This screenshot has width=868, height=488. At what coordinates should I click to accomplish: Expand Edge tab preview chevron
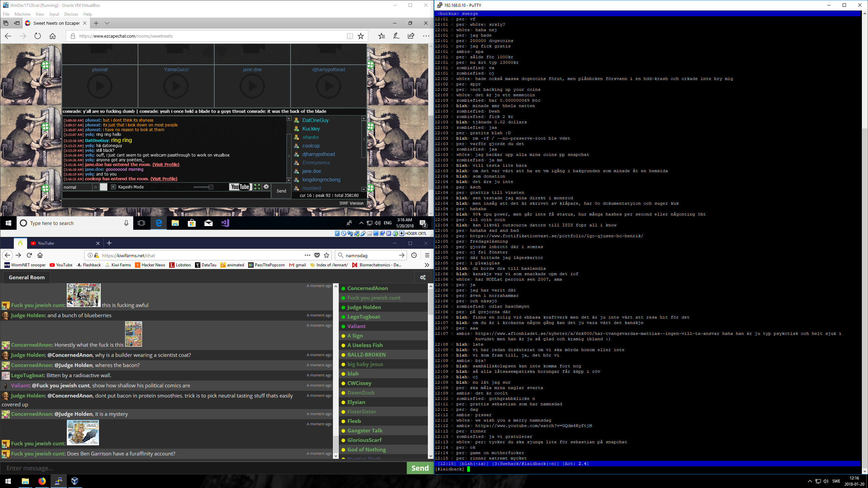coord(107,23)
